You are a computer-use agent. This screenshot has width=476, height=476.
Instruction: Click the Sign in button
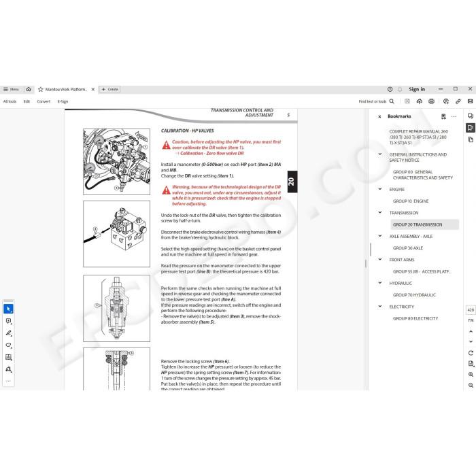(x=417, y=89)
